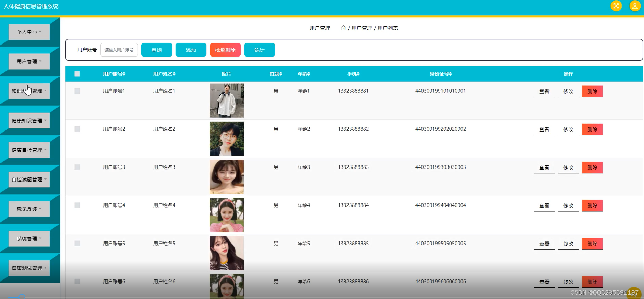
Task: Check the box for 用户账号3 row
Action: pyautogui.click(x=77, y=167)
